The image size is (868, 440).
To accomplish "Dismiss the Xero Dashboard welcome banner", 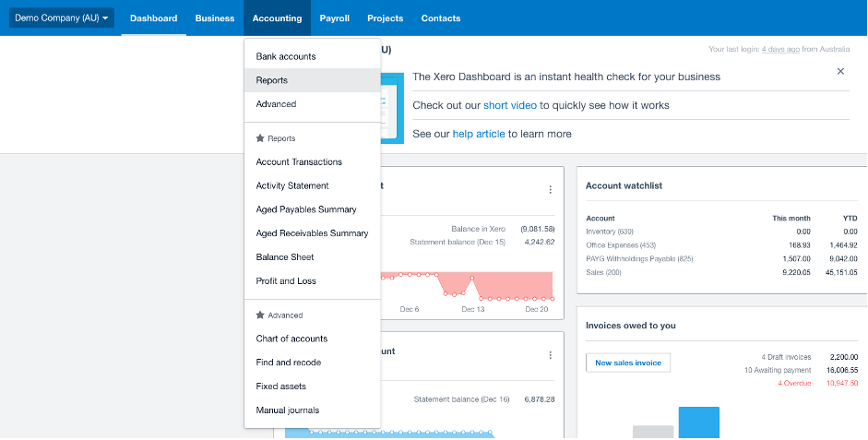I will [840, 71].
